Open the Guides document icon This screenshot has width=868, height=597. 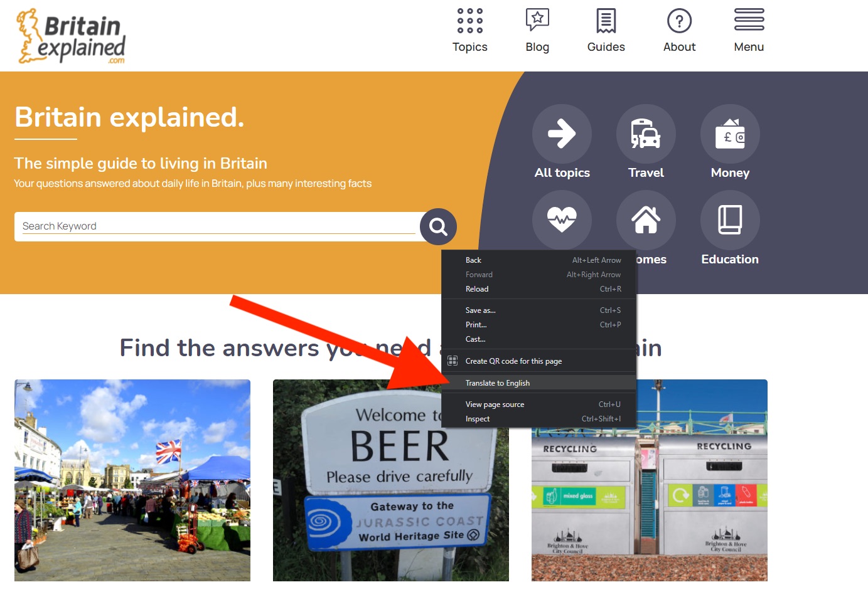click(x=606, y=21)
